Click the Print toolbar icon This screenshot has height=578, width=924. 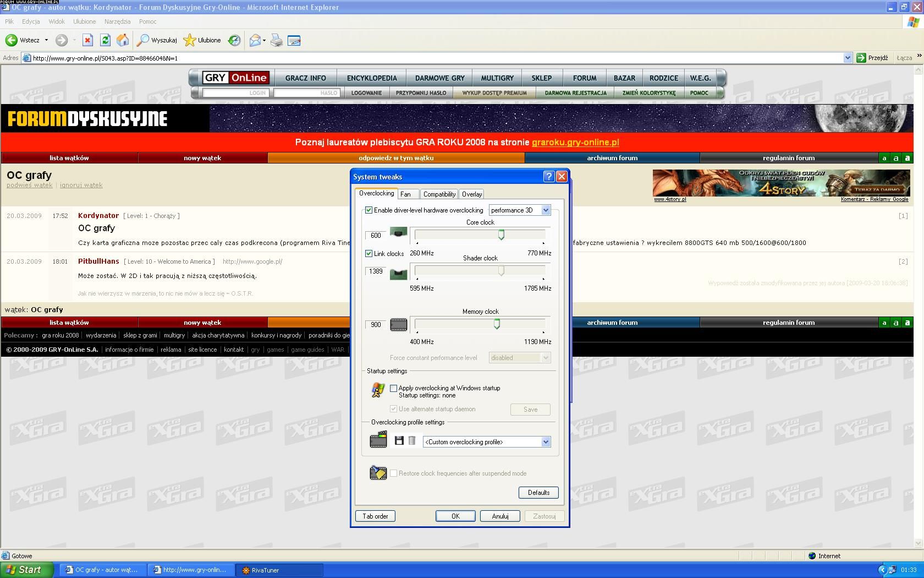point(277,40)
